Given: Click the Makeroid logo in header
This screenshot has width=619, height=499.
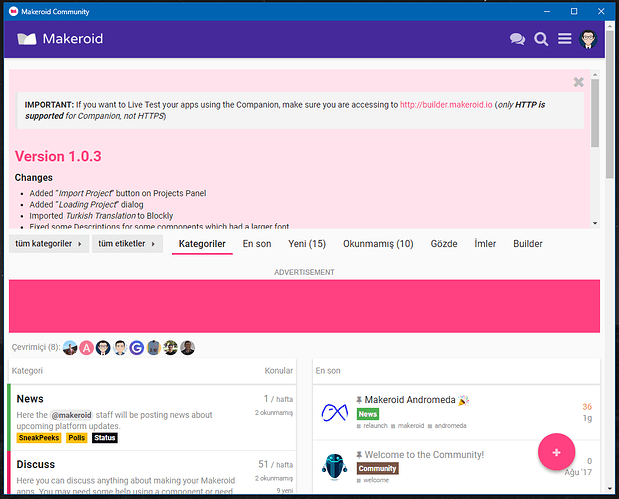Looking at the screenshot, I should point(60,40).
